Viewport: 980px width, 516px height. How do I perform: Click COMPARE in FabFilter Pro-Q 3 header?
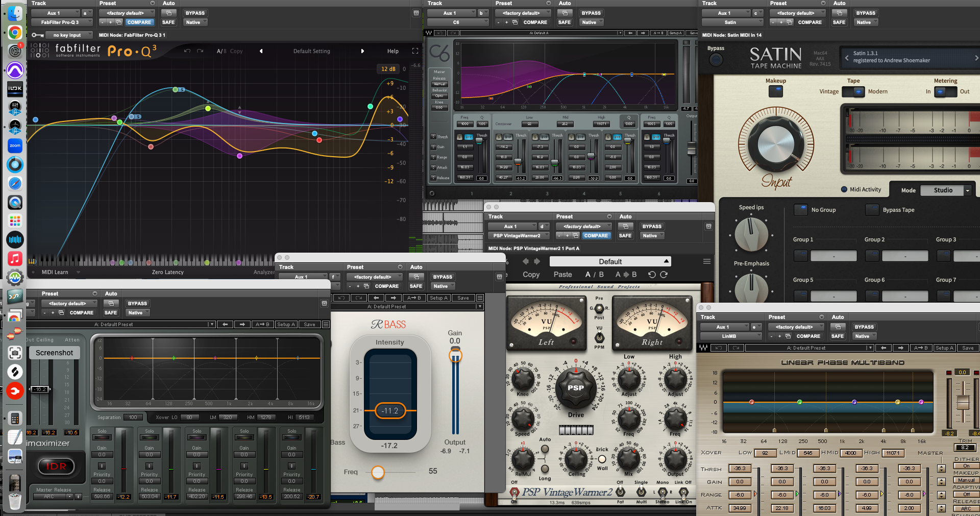click(x=139, y=22)
